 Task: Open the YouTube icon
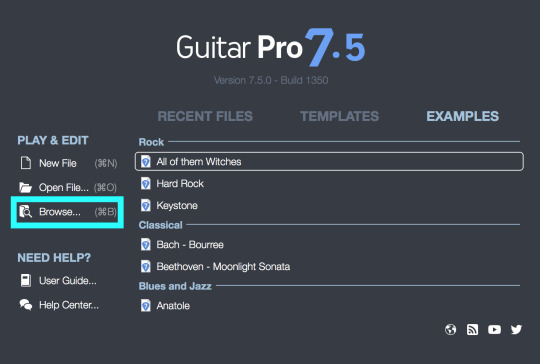(x=495, y=330)
